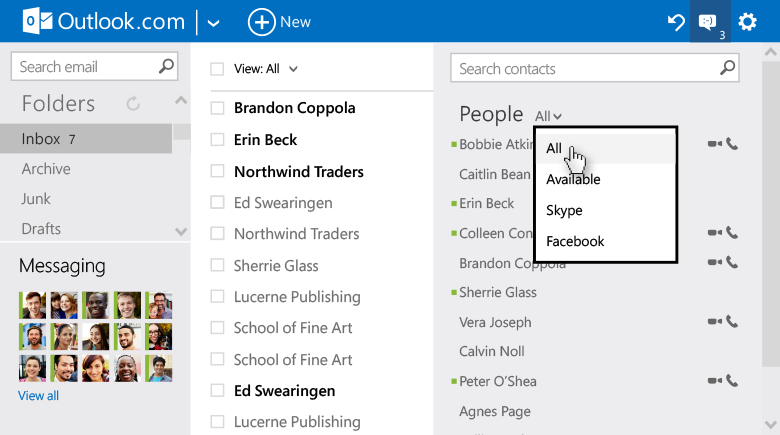The height and width of the screenshot is (435, 780).
Task: Click the phone call icon beside Vera Joseph
Action: [x=732, y=322]
